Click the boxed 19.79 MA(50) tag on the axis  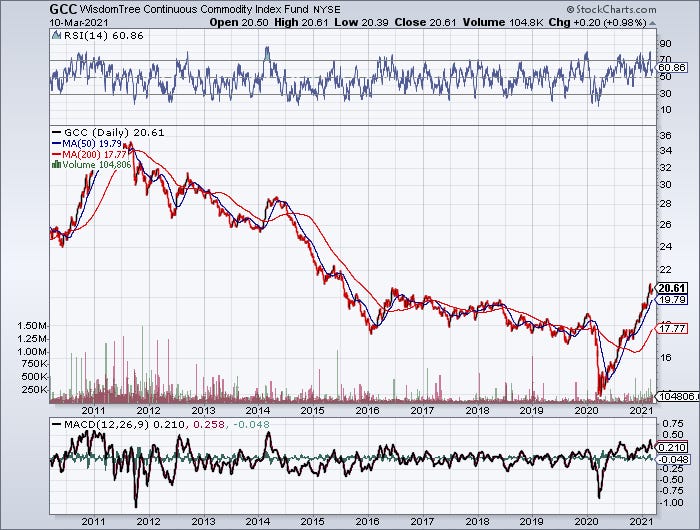(x=672, y=300)
